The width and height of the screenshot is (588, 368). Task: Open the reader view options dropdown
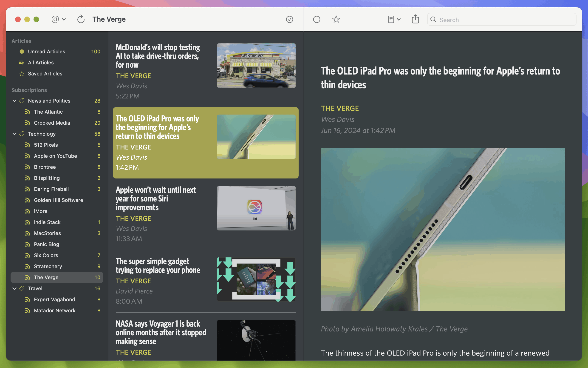394,19
